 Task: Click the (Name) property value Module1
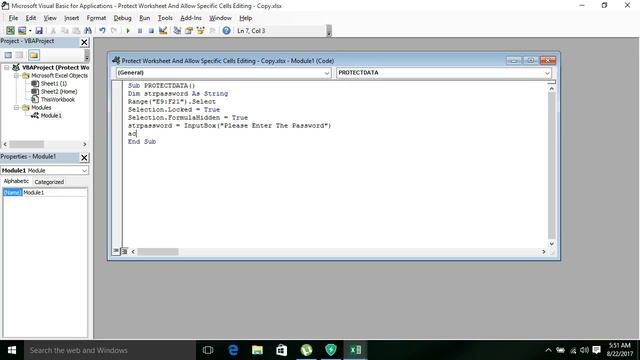[x=55, y=192]
